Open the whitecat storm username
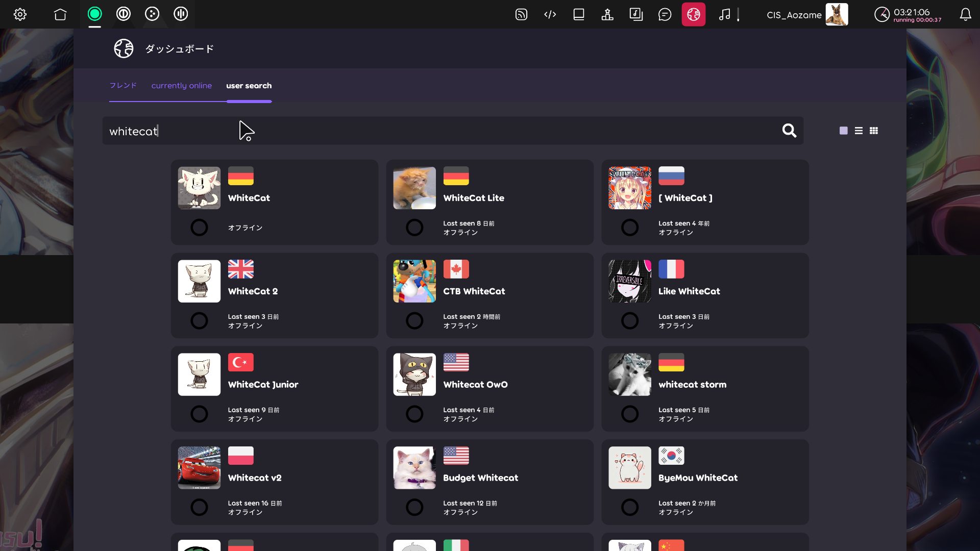 [x=693, y=385]
